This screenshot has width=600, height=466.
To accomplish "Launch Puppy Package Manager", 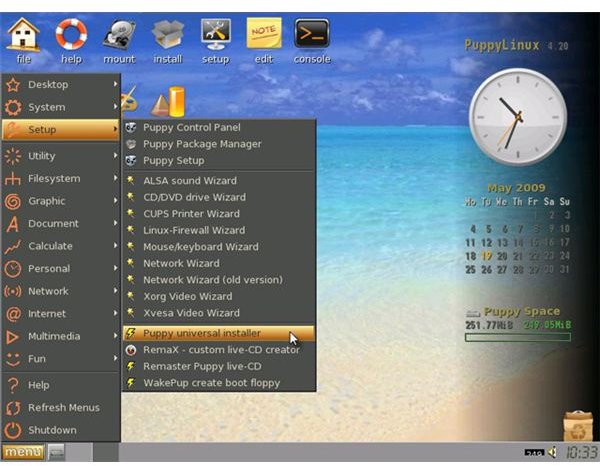I will click(219, 144).
